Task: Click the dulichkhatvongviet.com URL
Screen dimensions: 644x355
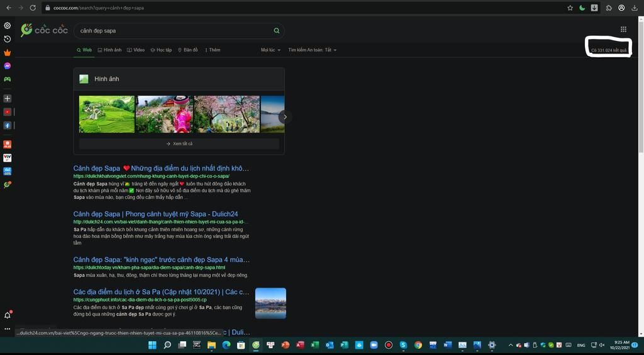Action: pos(151,176)
